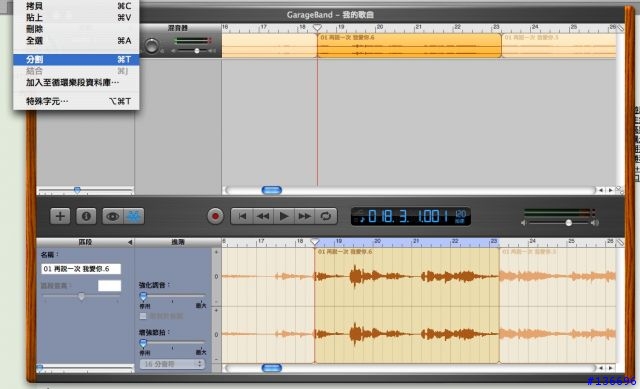
Task: Choose 刪除 (Delete) in the edit menu
Action: (x=76, y=29)
